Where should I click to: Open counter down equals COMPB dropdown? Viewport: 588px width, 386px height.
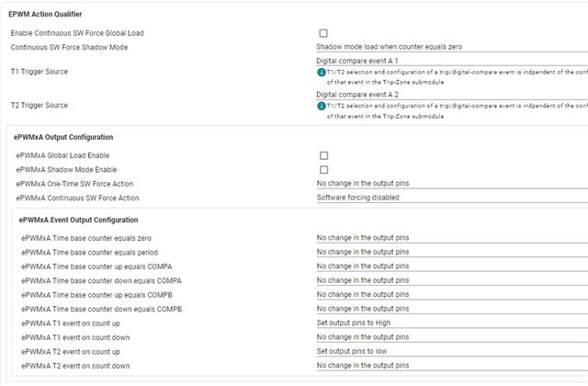click(450, 309)
